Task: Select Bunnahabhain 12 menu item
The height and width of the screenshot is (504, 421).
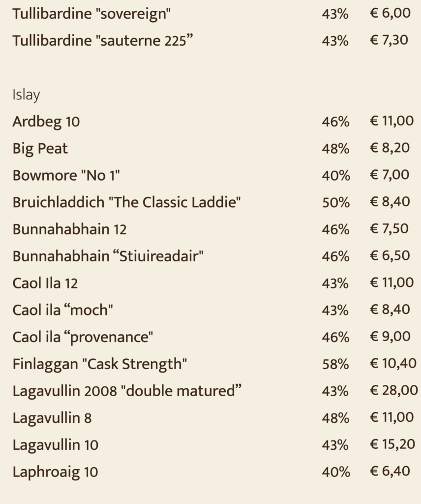Action: coord(69,229)
